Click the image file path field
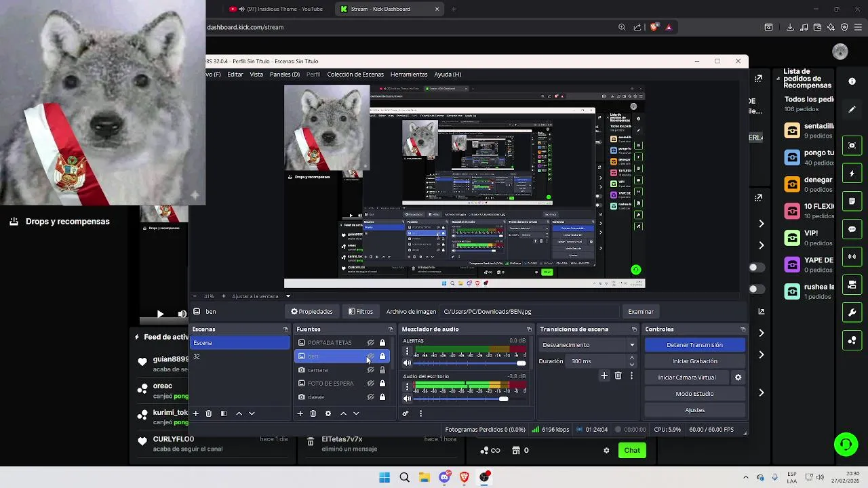The image size is (868, 488). [x=529, y=312]
